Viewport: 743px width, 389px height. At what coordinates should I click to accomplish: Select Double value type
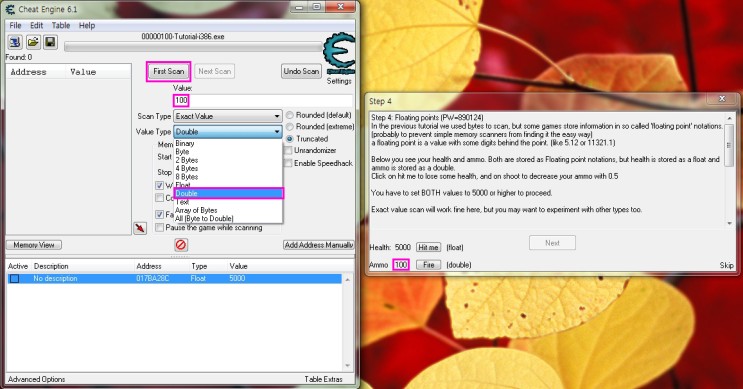(228, 193)
